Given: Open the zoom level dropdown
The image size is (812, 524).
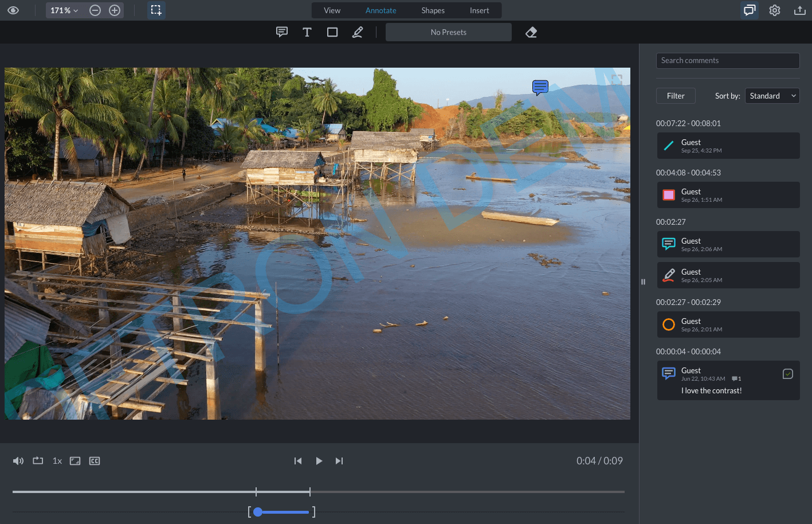Looking at the screenshot, I should pyautogui.click(x=64, y=10).
